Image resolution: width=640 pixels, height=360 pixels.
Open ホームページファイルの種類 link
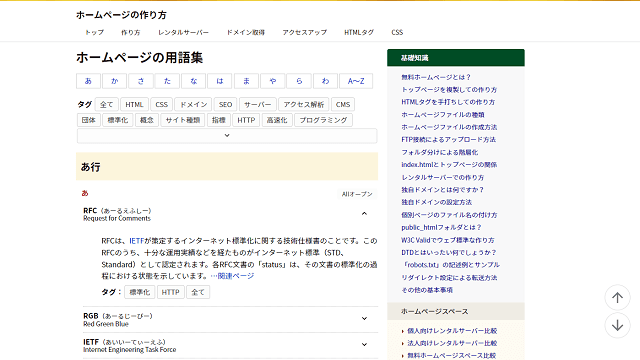[442, 115]
